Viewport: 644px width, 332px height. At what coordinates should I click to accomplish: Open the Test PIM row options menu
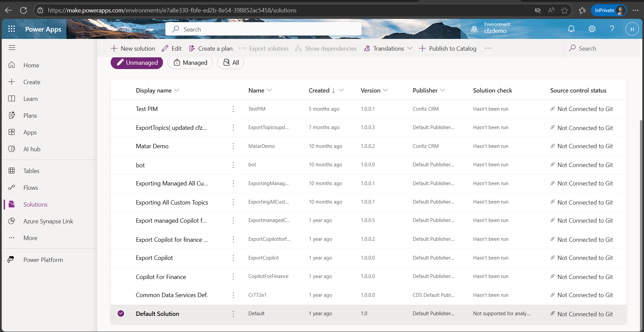tap(233, 109)
